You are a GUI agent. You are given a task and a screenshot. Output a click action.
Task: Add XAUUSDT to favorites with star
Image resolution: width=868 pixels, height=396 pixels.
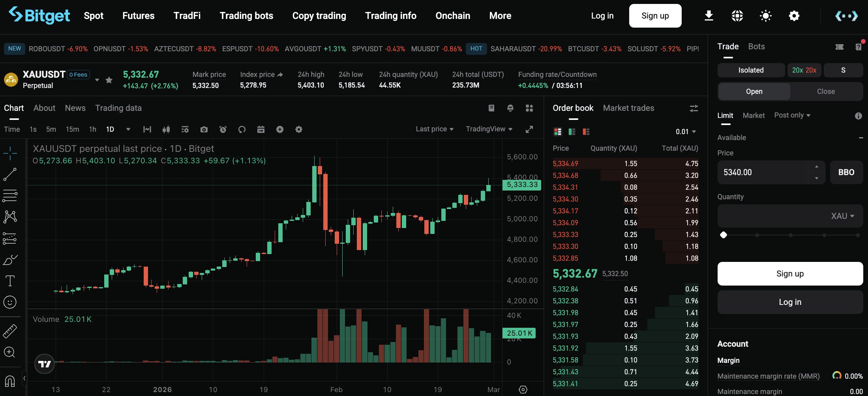click(x=109, y=80)
